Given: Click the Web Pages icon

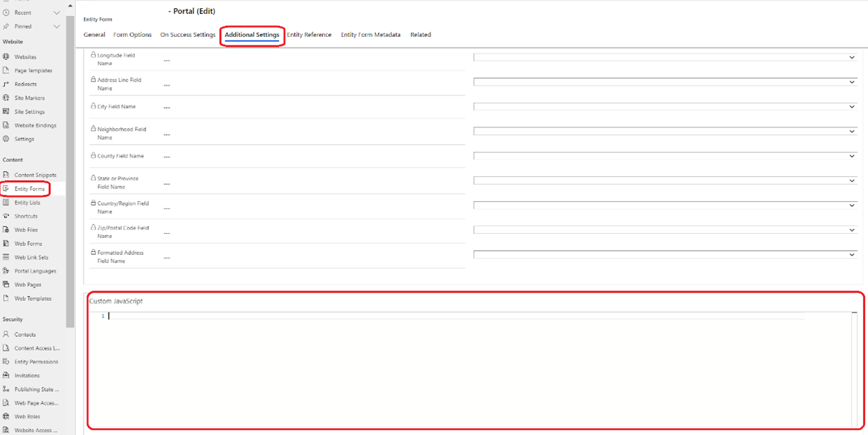Looking at the screenshot, I should (6, 285).
